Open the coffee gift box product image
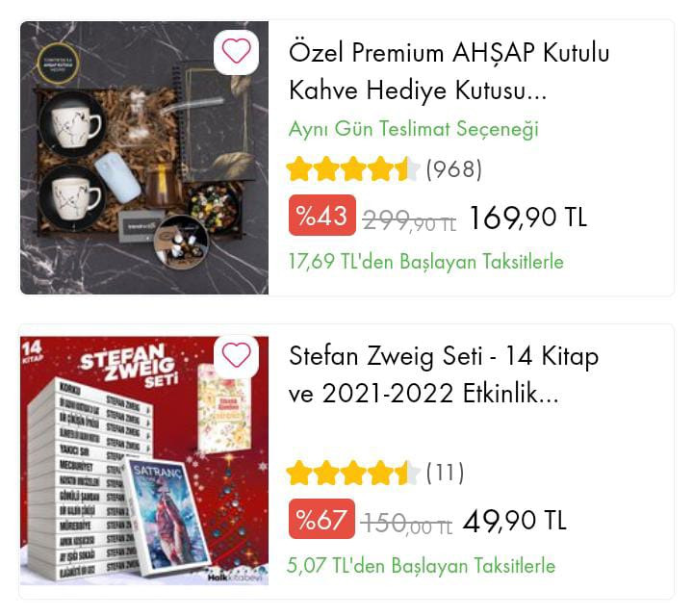 (x=144, y=158)
